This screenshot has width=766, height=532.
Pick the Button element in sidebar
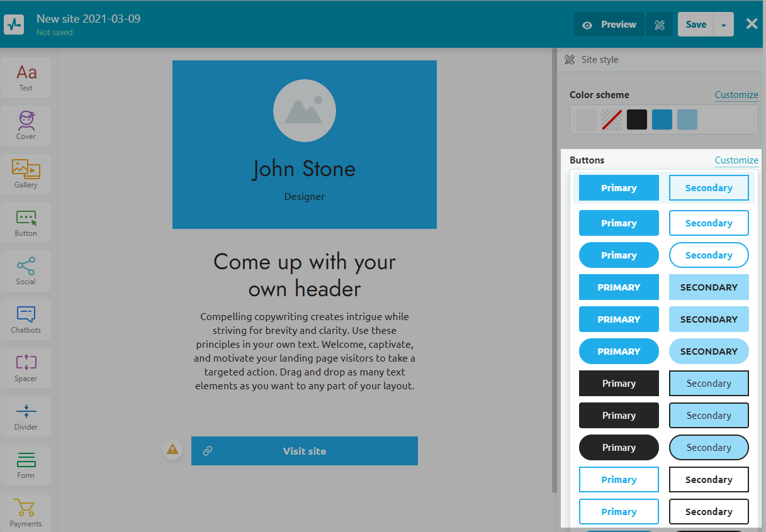point(26,223)
